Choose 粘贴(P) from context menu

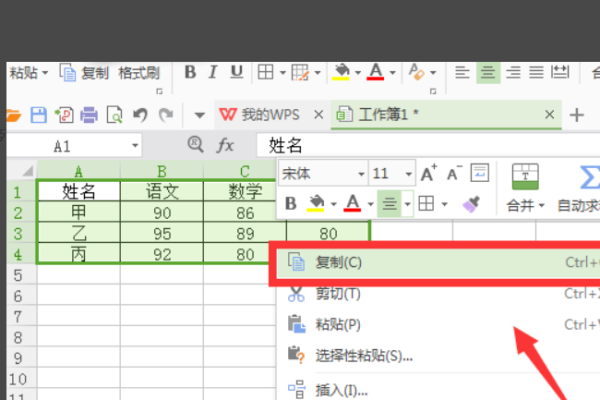pos(438,325)
